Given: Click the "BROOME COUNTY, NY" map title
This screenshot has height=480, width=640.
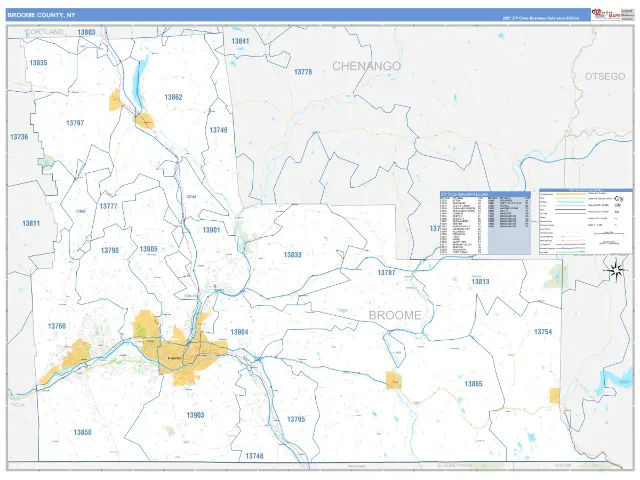Looking at the screenshot, I should point(41,15).
